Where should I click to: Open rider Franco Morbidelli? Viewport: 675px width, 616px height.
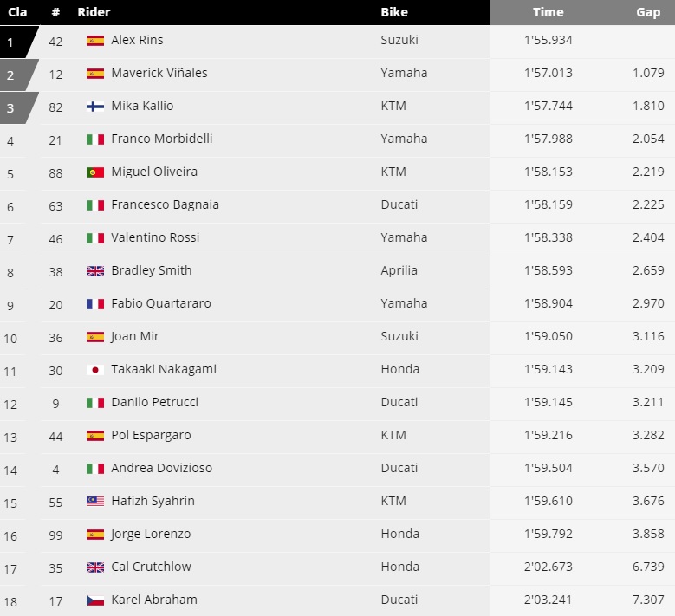tap(162, 139)
